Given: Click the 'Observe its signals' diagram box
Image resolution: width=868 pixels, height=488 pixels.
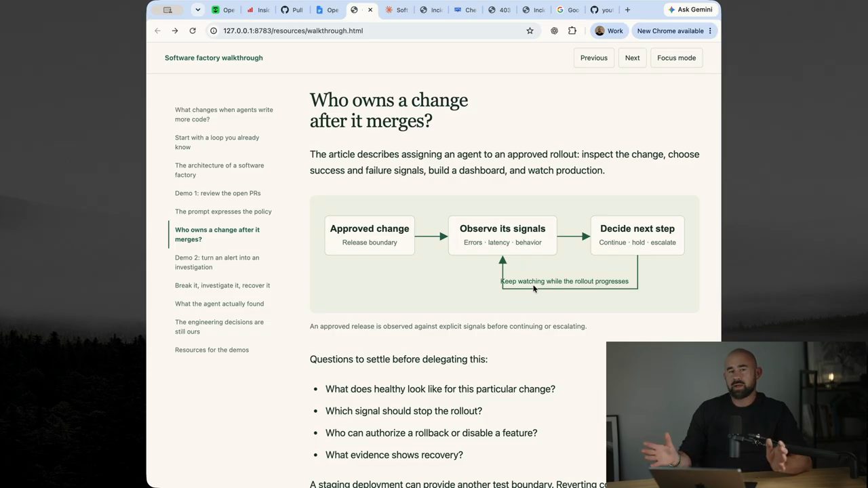Looking at the screenshot, I should [x=502, y=235].
